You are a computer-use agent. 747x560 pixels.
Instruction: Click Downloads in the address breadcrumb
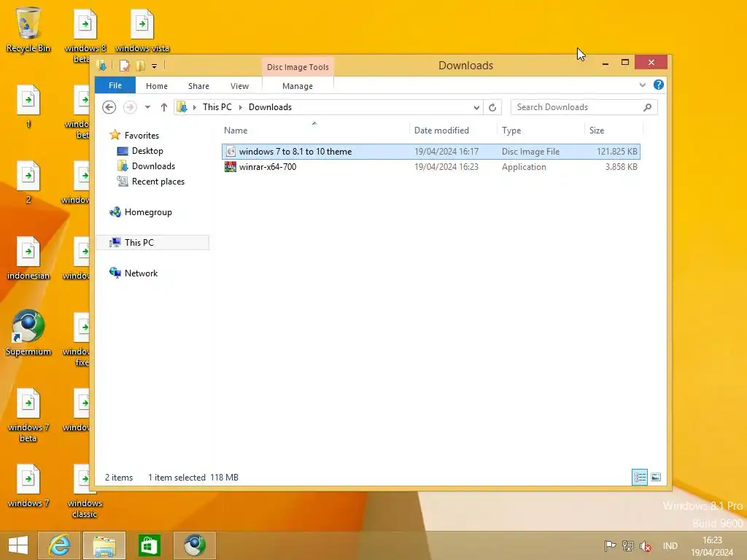click(x=270, y=107)
